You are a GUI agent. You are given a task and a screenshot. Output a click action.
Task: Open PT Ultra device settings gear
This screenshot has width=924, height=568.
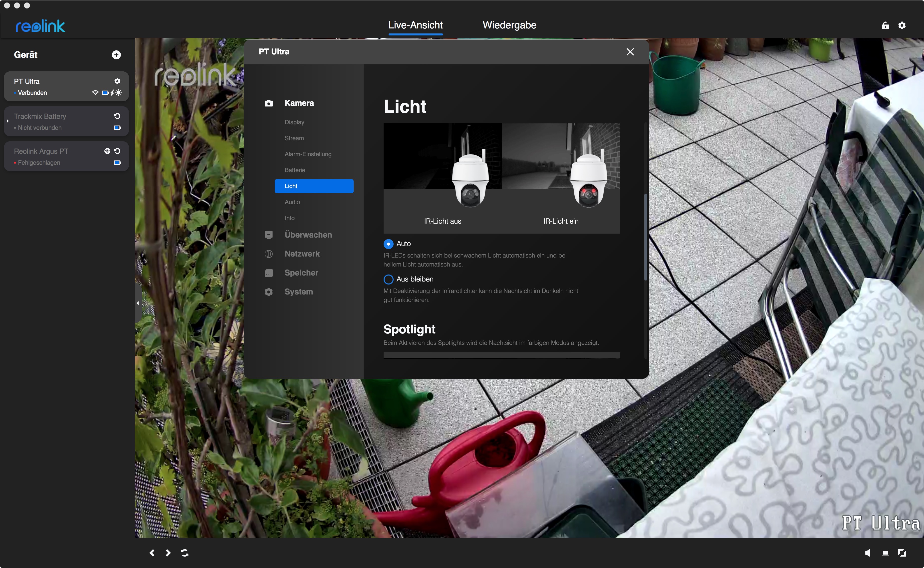point(117,81)
